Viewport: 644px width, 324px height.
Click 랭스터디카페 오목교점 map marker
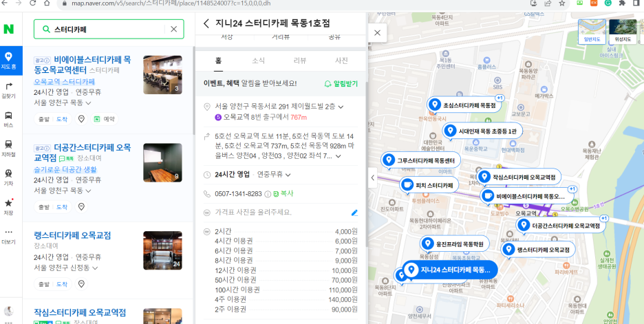coord(537,249)
